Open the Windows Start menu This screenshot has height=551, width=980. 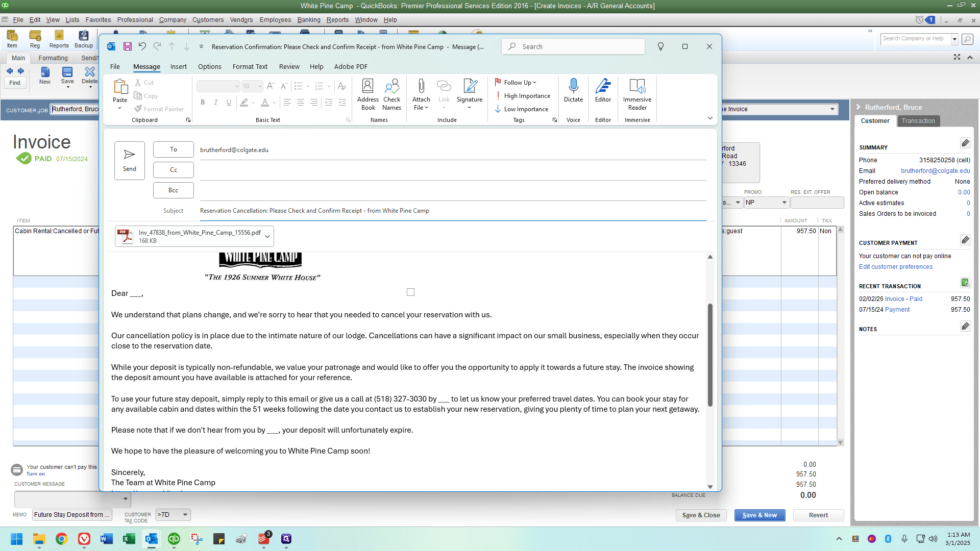coord(17,539)
